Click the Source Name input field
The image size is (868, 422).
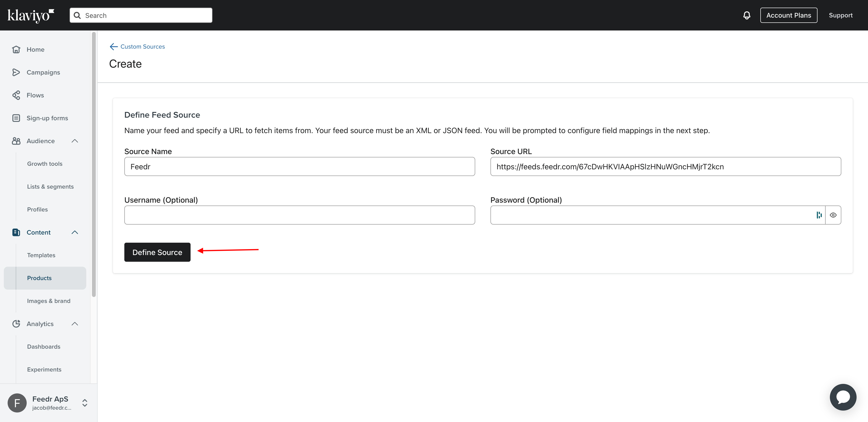point(299,166)
